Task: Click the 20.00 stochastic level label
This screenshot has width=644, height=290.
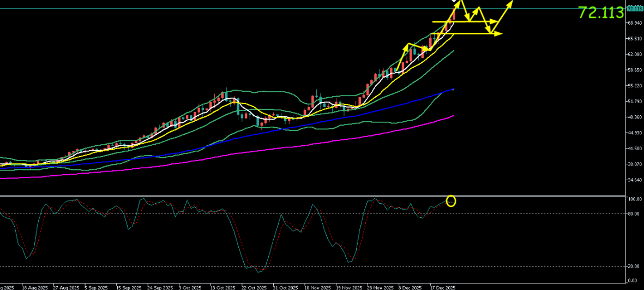Action: pos(633,267)
